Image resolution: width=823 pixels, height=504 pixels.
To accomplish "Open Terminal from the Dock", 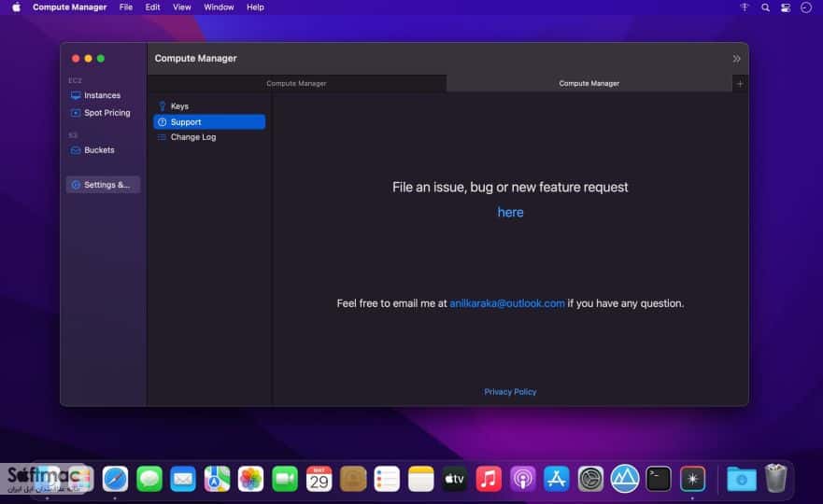I will pos(659,479).
